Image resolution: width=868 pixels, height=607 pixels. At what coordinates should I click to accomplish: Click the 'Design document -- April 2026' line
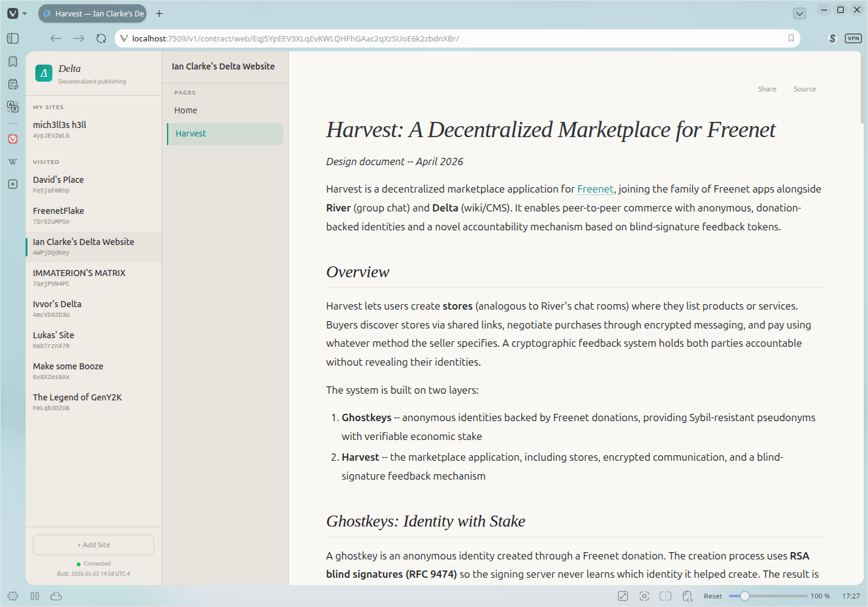394,162
